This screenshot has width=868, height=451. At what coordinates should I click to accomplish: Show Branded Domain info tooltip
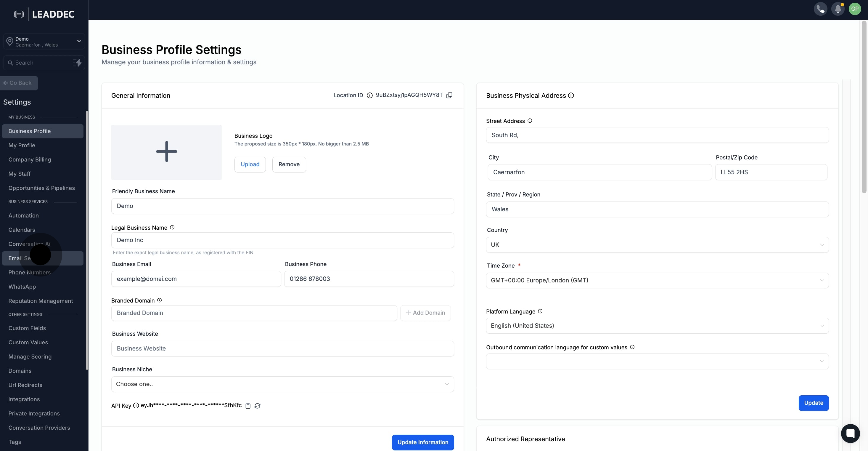point(159,300)
